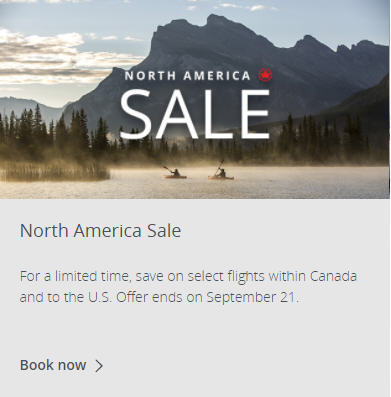This screenshot has width=391, height=397.
Task: Click the letter S in SALE
Action: 135,114
